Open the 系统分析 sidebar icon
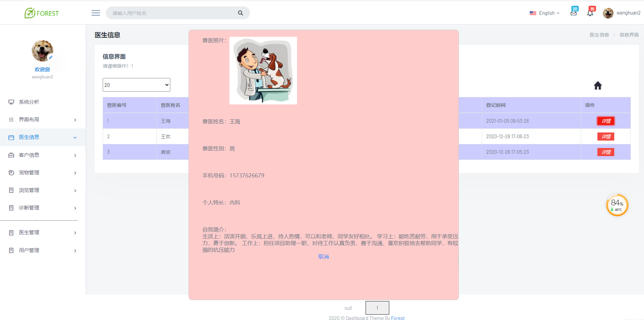 click(11, 102)
